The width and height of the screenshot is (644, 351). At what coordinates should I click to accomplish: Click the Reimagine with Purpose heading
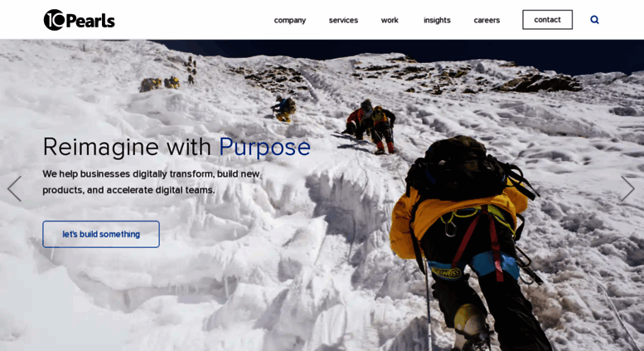177,147
